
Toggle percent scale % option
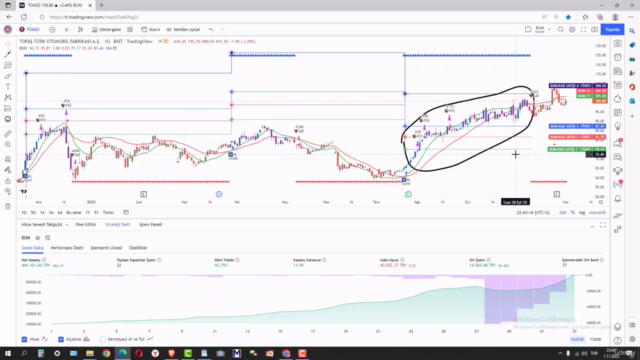click(573, 213)
